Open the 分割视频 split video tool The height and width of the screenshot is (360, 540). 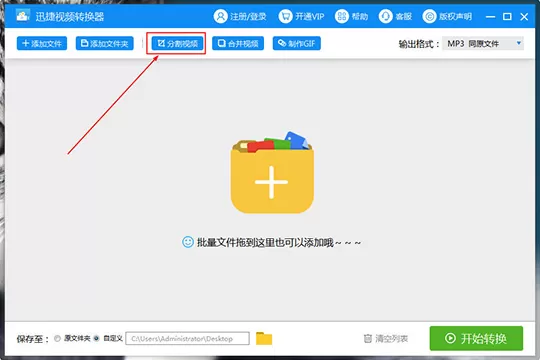click(x=177, y=43)
